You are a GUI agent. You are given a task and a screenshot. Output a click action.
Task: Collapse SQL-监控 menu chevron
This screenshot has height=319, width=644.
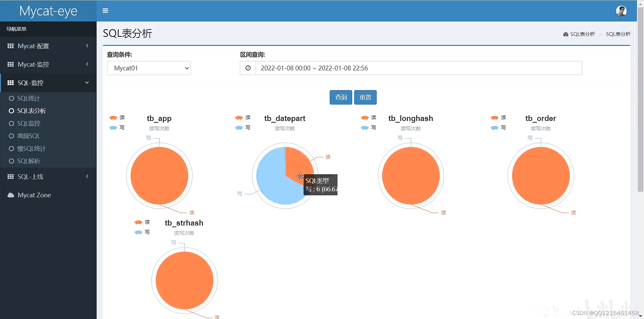click(x=87, y=83)
